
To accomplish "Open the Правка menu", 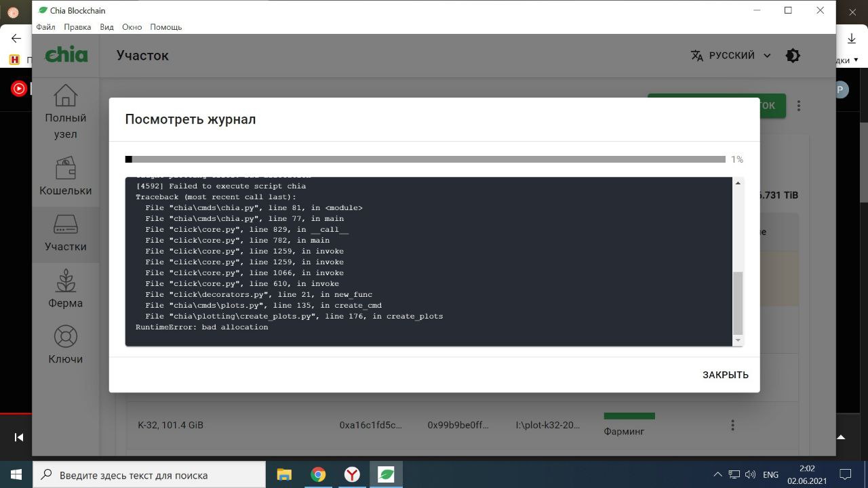I will coord(77,27).
